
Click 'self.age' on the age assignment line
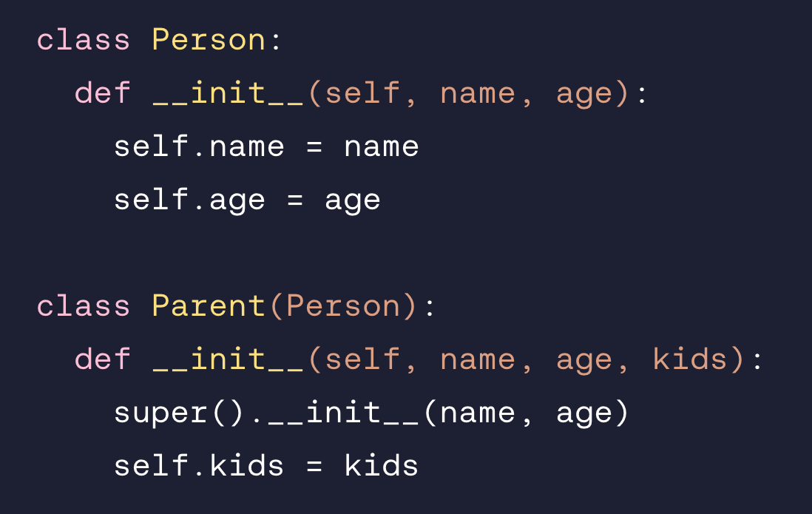tap(189, 200)
